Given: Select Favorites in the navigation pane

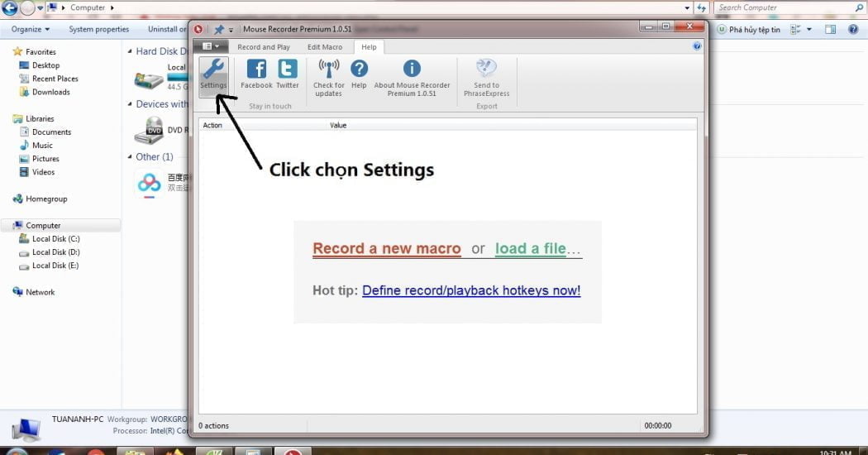Looking at the screenshot, I should click(41, 51).
